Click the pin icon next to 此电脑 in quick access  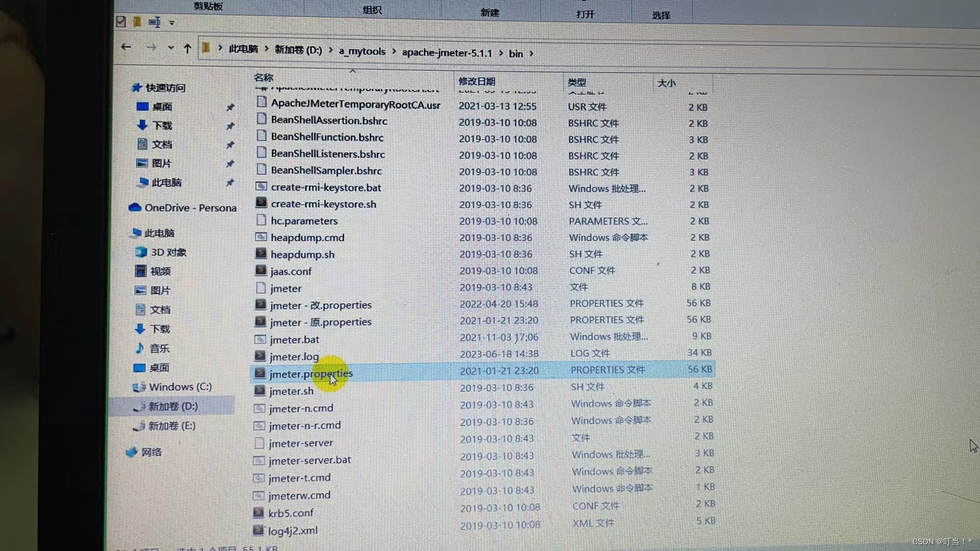(x=230, y=182)
